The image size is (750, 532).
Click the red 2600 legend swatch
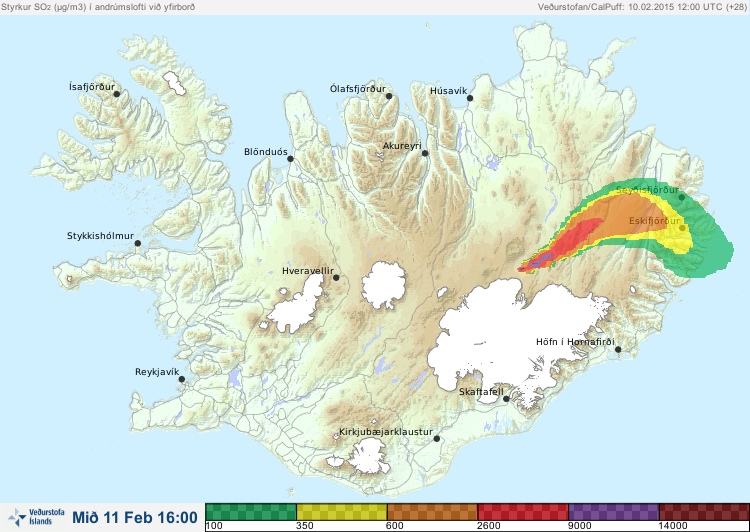[x=523, y=511]
